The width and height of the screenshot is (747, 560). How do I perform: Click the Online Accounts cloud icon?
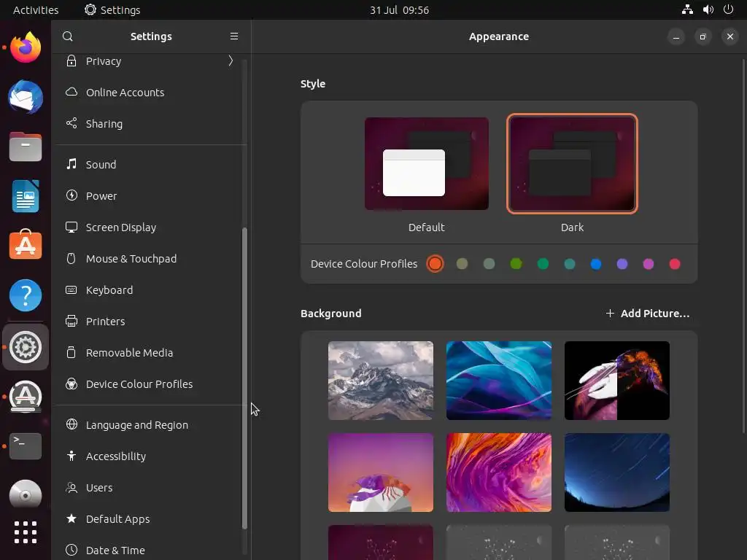point(71,92)
